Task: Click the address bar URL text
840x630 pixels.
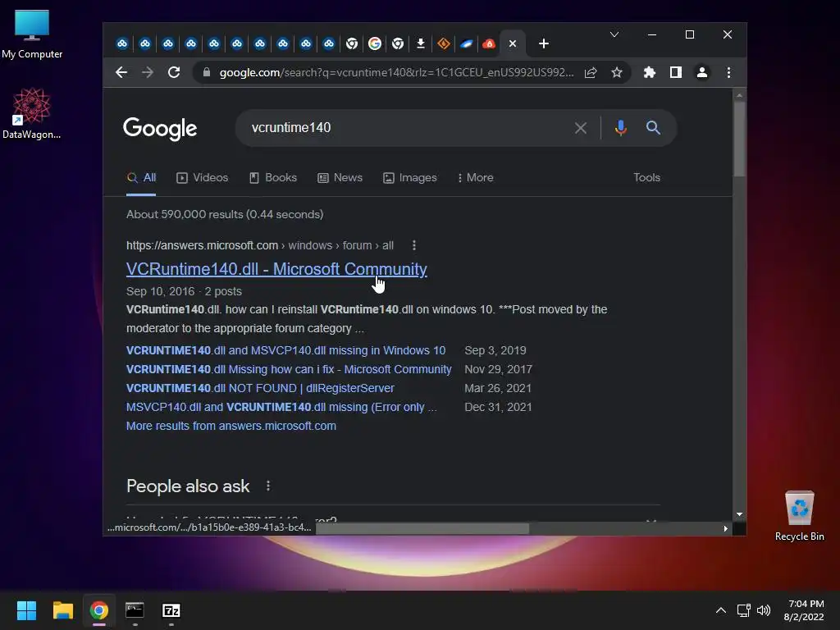Action: 396,72
